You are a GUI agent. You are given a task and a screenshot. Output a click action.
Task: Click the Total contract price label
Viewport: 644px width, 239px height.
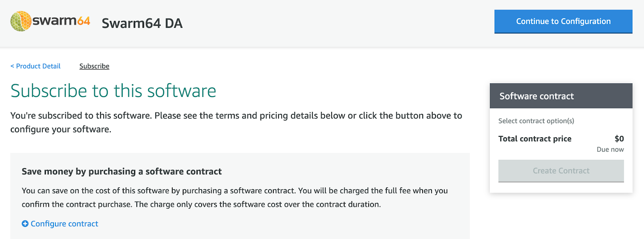coord(535,139)
